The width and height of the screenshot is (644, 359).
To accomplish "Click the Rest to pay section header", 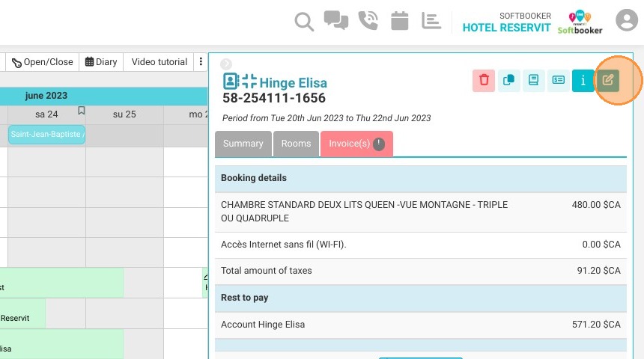I will tap(421, 298).
